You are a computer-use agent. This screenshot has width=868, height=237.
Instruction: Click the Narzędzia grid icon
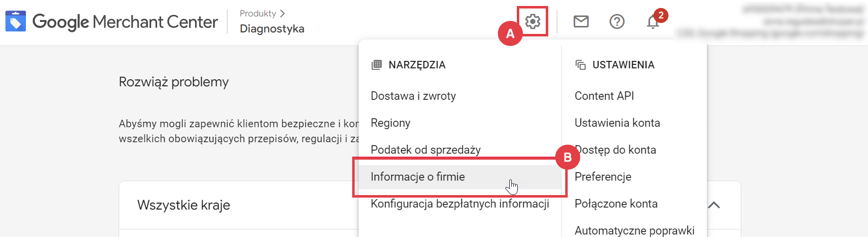(x=377, y=65)
